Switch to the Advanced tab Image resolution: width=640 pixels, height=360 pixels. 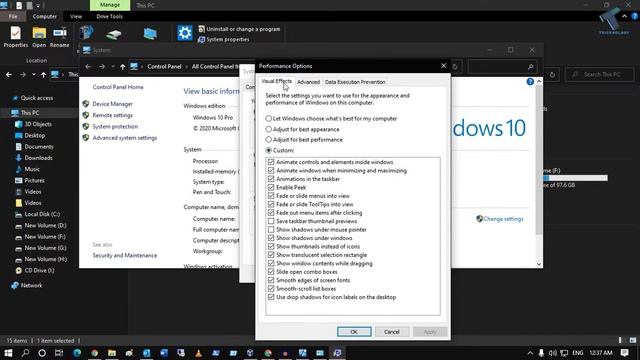point(308,82)
